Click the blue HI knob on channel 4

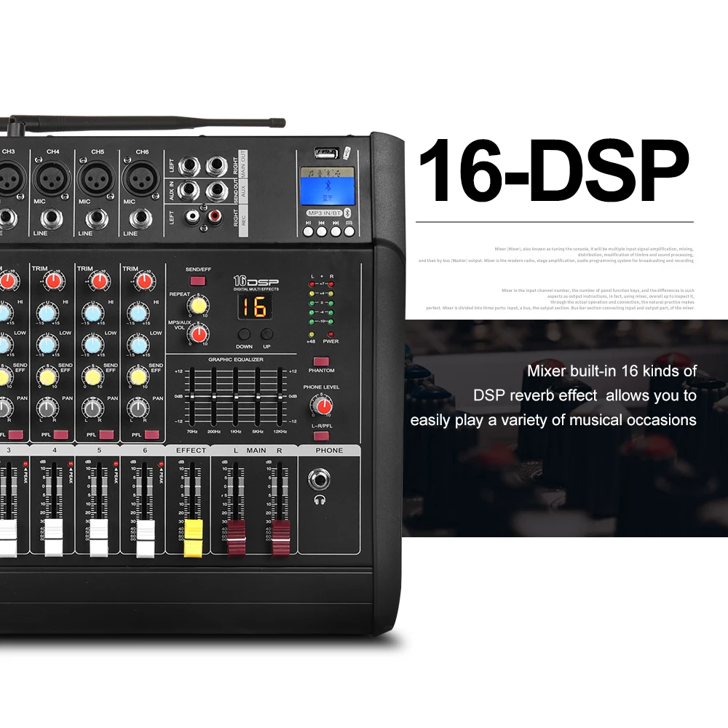(x=48, y=313)
